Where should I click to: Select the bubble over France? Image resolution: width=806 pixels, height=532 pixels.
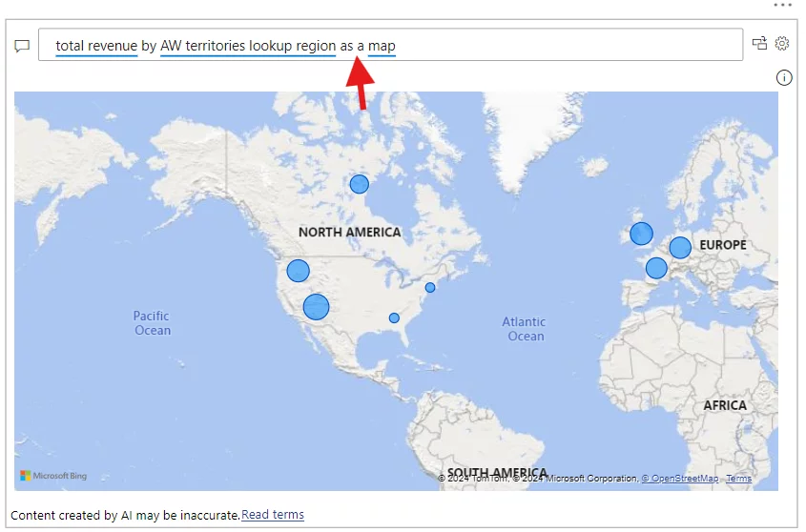tap(656, 268)
